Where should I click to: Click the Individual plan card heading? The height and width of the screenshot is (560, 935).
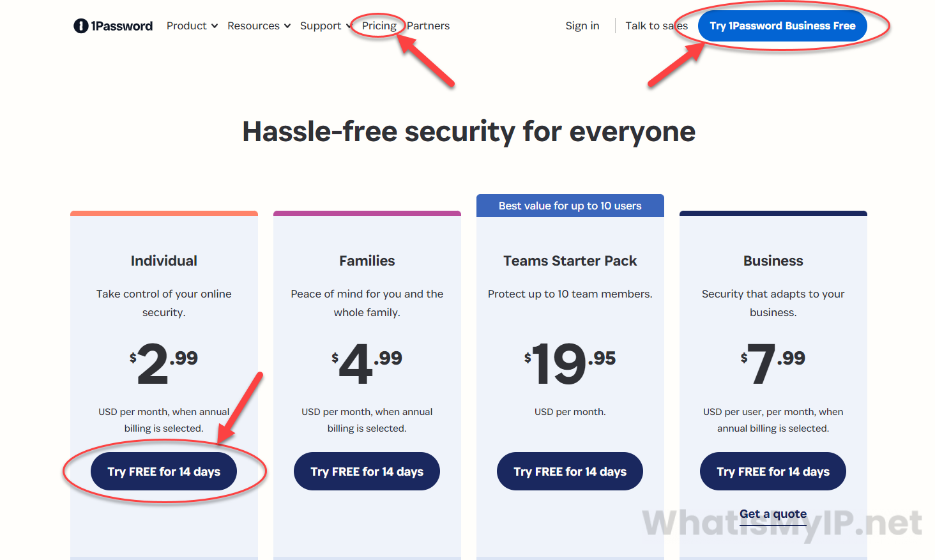163,261
